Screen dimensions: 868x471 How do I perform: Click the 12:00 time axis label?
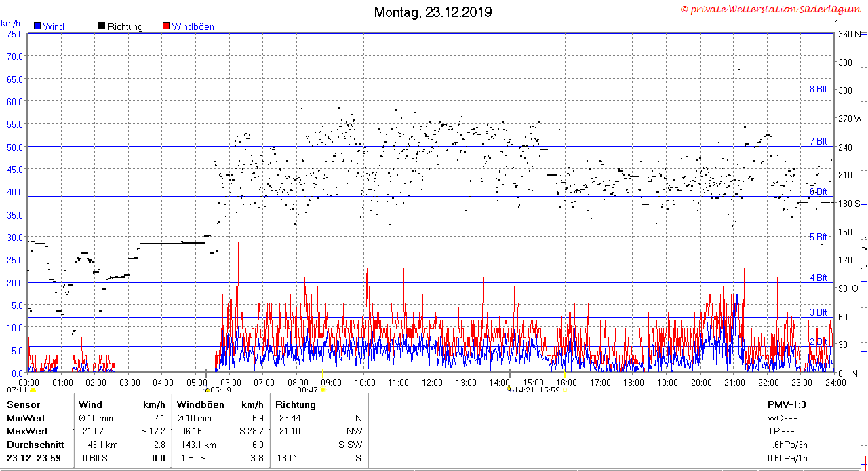(x=432, y=383)
